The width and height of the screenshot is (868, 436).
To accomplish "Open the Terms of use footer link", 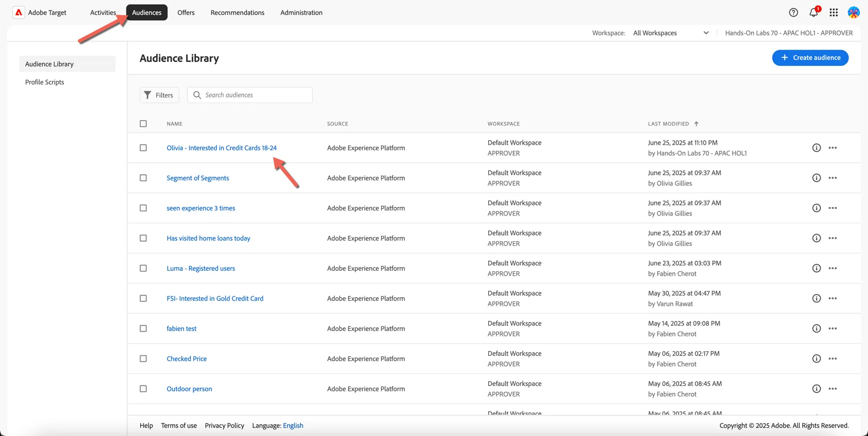I will point(179,425).
